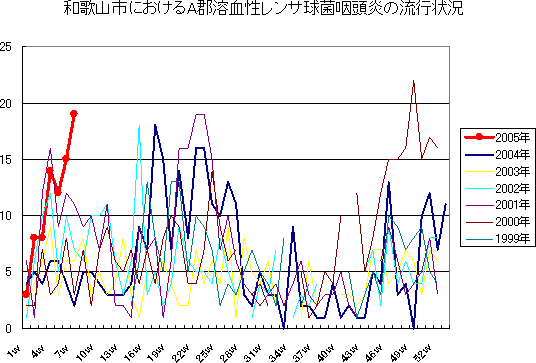Click the 2001年 legend entry
Image resolution: width=536 pixels, height=363 pixels.
(x=497, y=205)
